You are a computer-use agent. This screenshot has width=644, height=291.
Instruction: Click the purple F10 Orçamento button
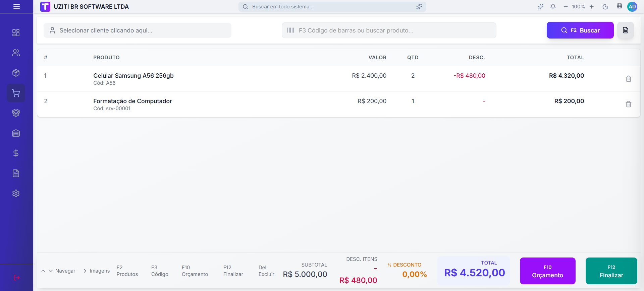click(x=547, y=271)
